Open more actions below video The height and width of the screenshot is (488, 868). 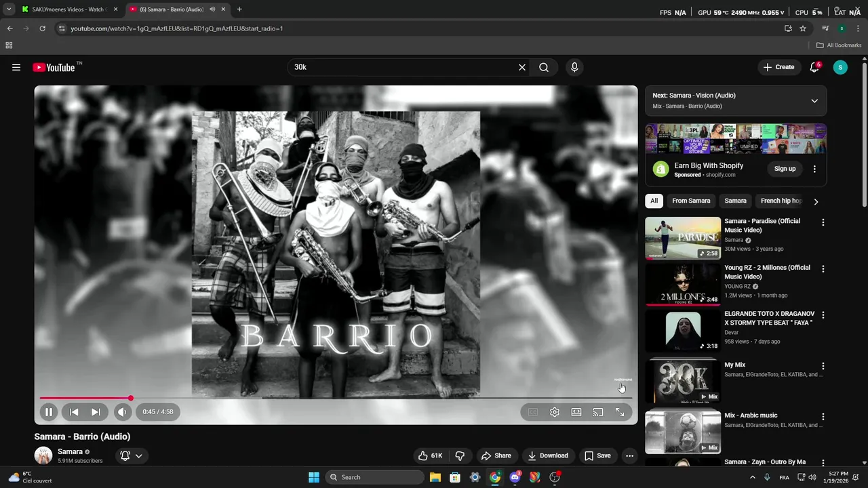629,455
